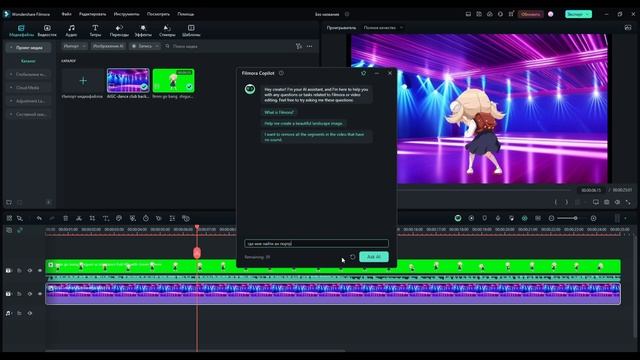The width and height of the screenshot is (640, 360).
Task: Click the marker shield icon above timeline
Action: (484, 218)
